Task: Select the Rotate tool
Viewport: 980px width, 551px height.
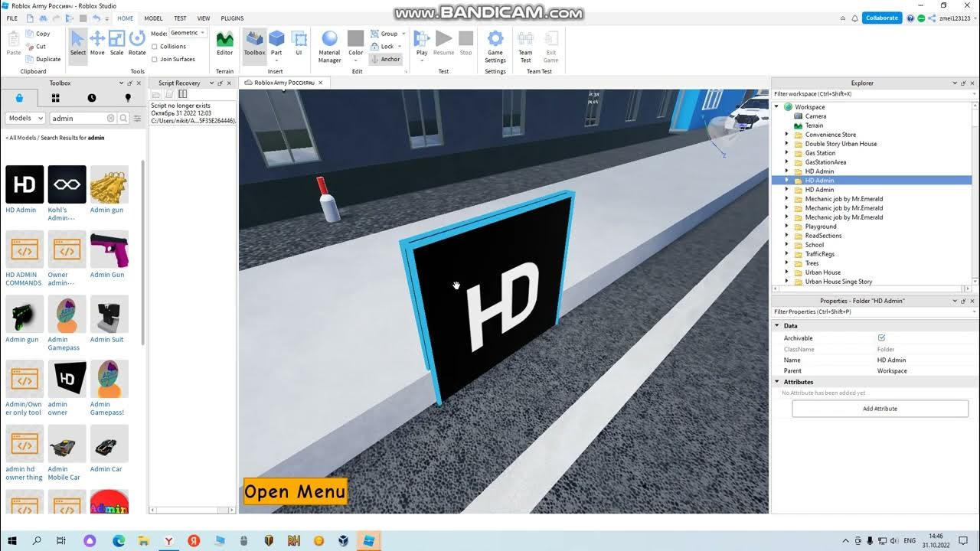Action: pos(137,43)
